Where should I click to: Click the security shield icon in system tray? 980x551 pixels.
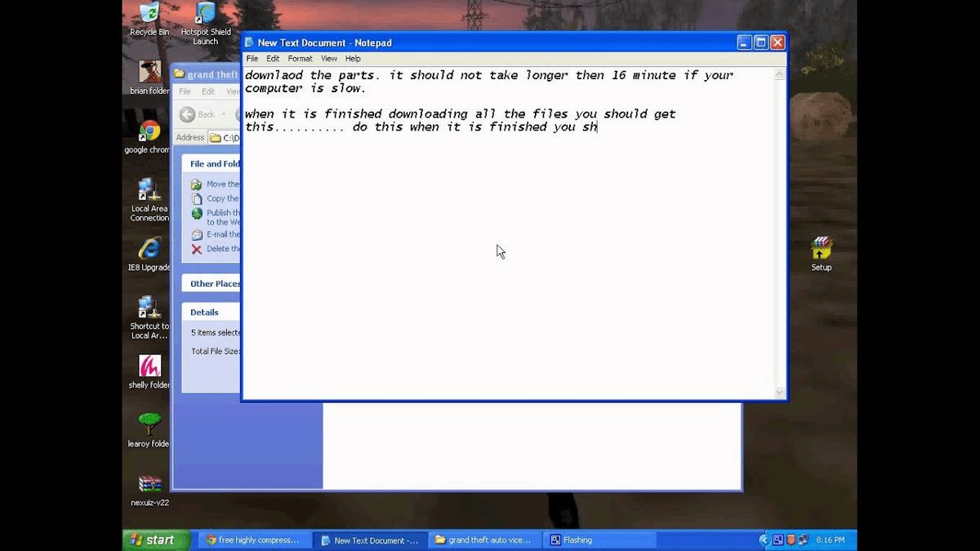tap(793, 540)
